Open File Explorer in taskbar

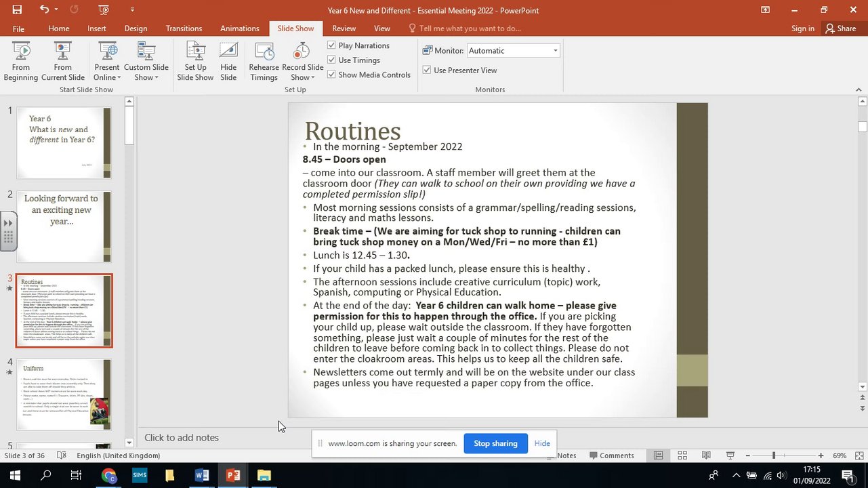tap(264, 476)
